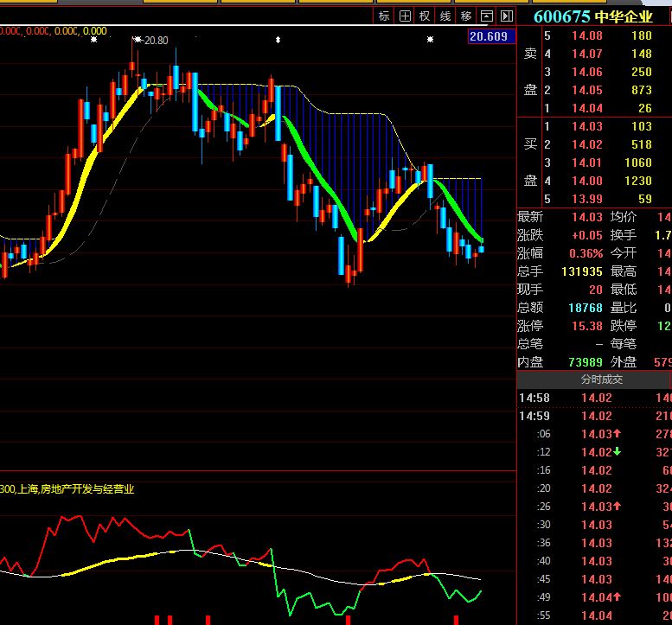
Task: Click the :26 trade row at 14.03
Action: (594, 507)
